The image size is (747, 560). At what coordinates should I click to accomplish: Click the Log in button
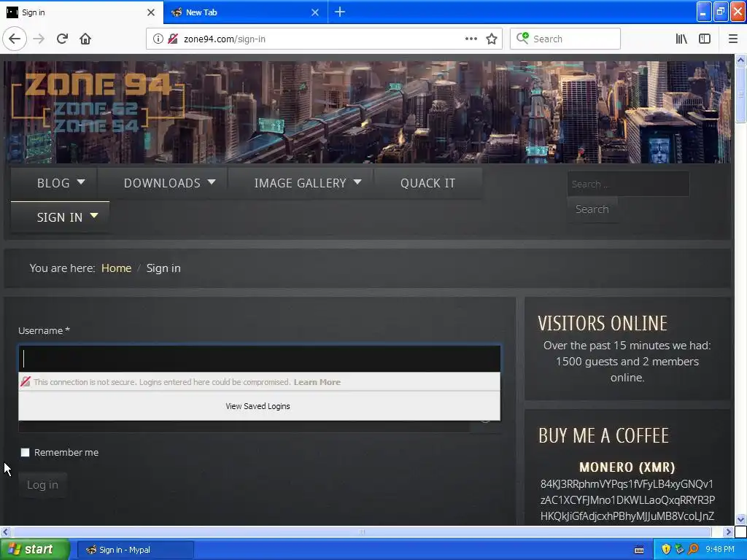(x=42, y=485)
